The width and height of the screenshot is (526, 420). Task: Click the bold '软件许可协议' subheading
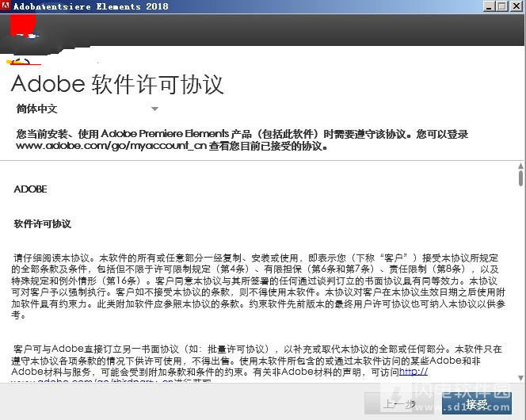(x=42, y=223)
